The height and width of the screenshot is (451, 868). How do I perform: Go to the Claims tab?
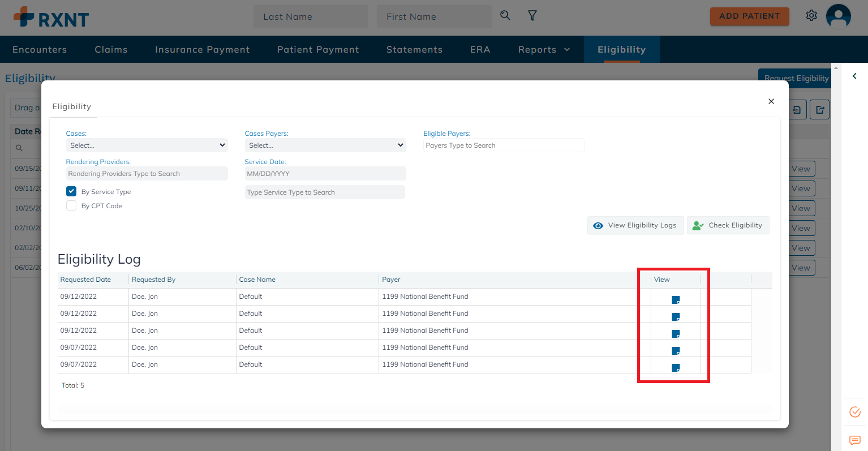111,50
